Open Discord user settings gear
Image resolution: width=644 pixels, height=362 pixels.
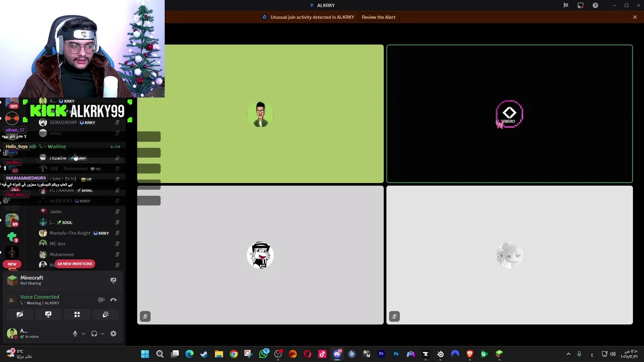tap(113, 333)
